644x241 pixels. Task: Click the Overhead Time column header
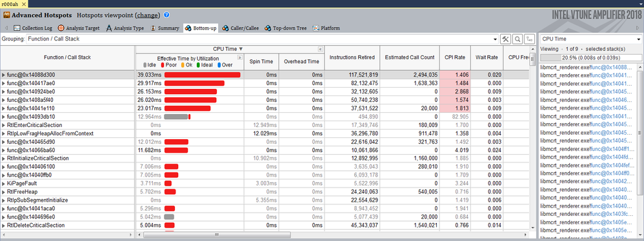pos(301,61)
